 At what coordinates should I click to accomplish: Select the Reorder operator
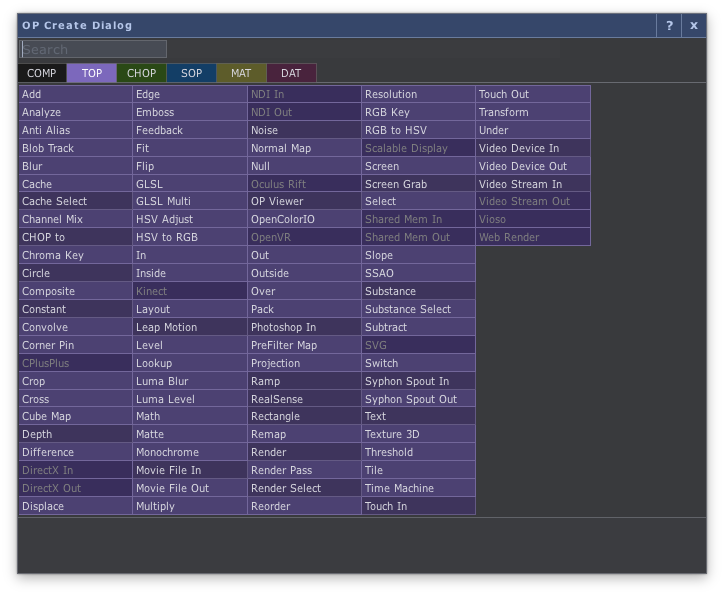(304, 506)
